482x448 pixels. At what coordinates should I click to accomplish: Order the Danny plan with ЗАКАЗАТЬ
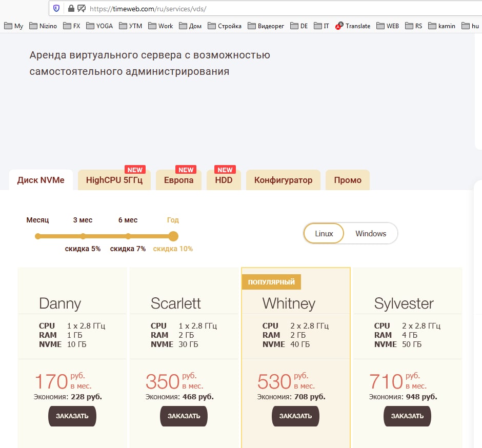click(x=72, y=416)
